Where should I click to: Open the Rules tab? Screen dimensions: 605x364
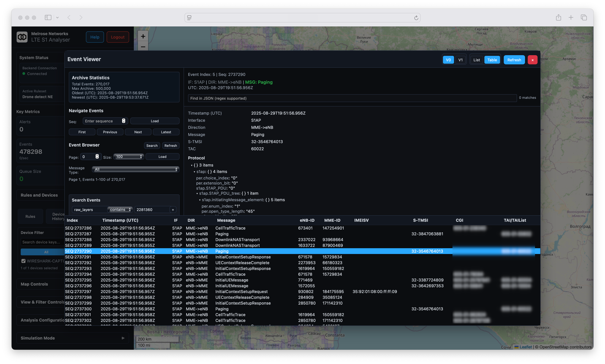click(30, 216)
